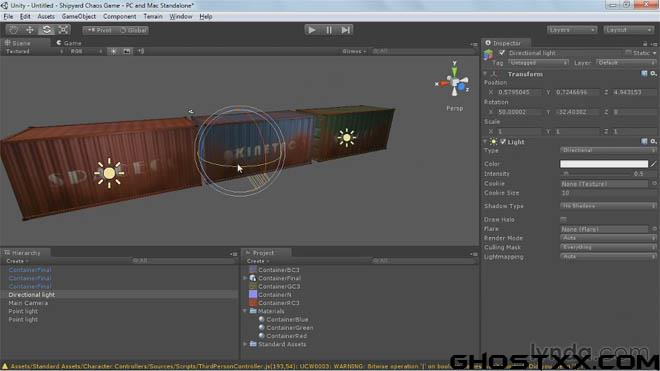Toggle scene lighting sun icon

114,51
